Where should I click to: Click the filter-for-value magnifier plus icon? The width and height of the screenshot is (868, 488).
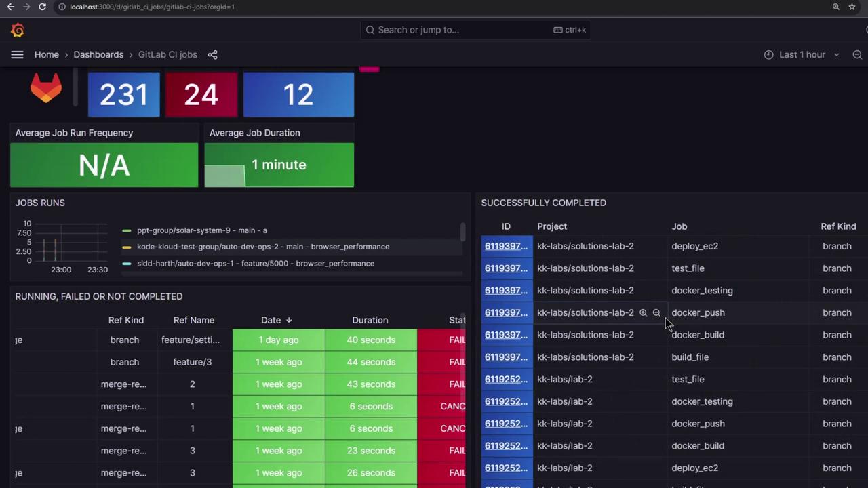pos(643,313)
